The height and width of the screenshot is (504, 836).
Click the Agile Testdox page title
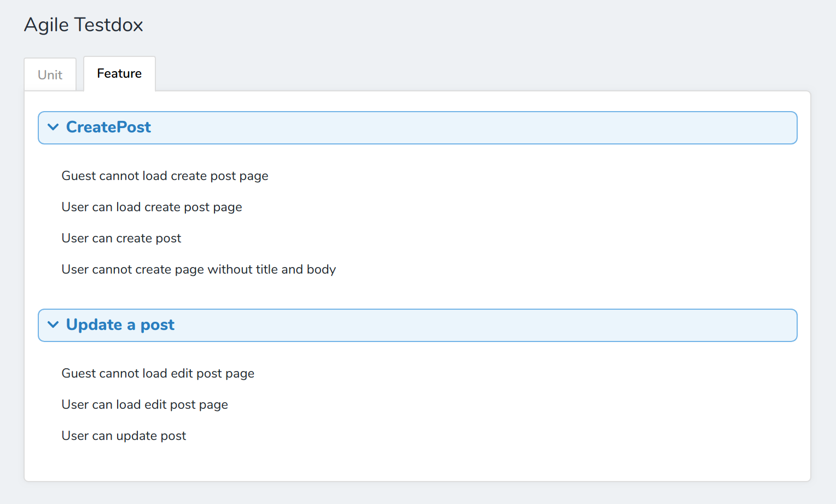point(84,25)
